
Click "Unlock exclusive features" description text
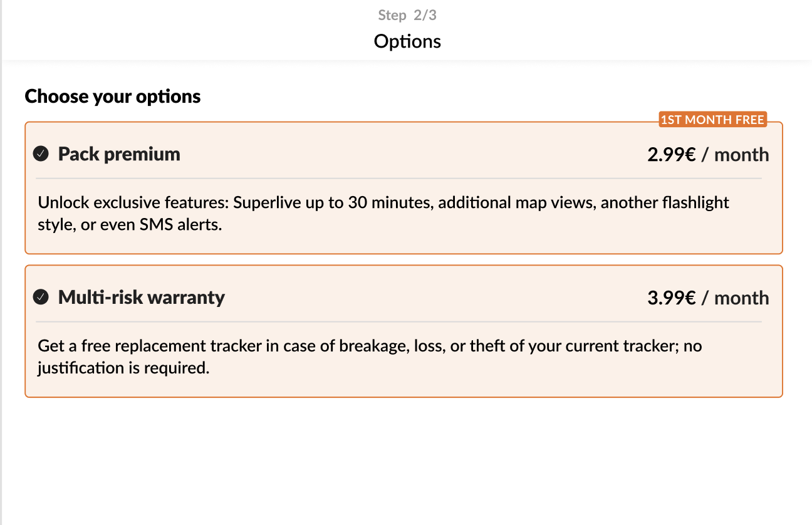click(133, 203)
